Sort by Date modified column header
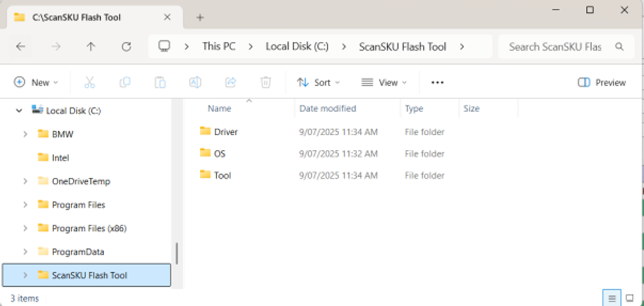The height and width of the screenshot is (306, 644). [x=327, y=108]
